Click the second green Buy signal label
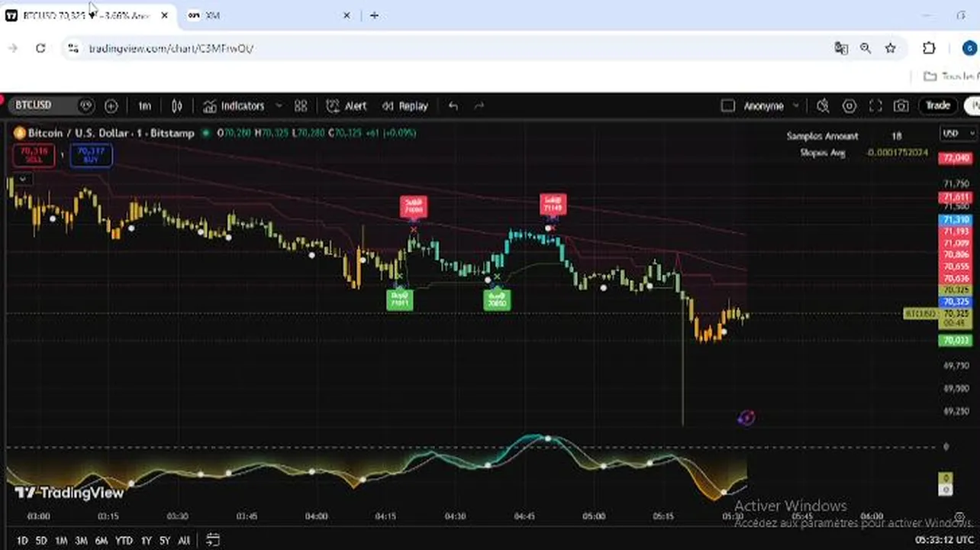The image size is (980, 550). click(497, 299)
